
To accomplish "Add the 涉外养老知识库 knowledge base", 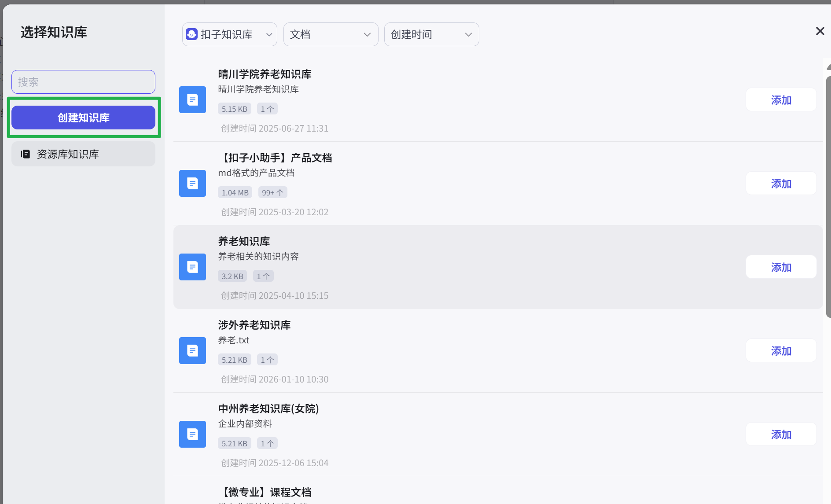I will click(x=781, y=350).
